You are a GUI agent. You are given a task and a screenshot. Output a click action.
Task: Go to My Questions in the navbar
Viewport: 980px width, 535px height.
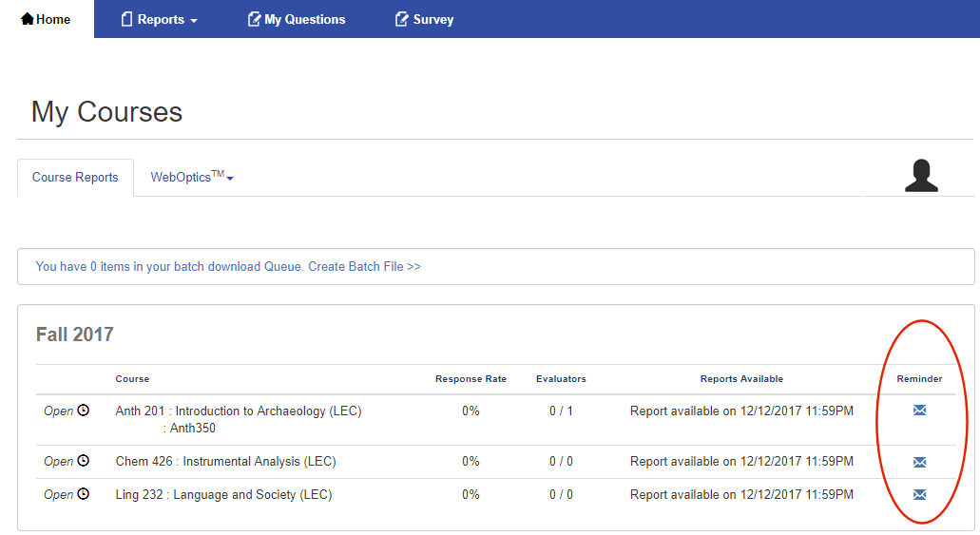tap(297, 19)
